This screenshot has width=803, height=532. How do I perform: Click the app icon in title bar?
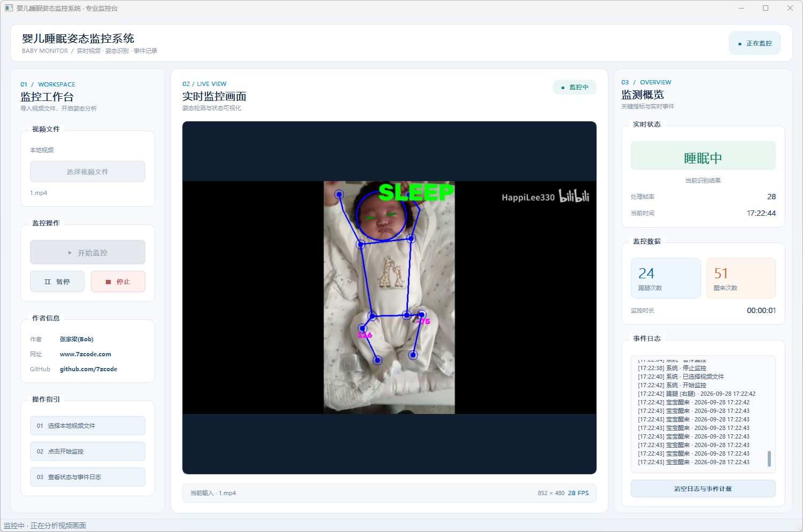[x=9, y=8]
